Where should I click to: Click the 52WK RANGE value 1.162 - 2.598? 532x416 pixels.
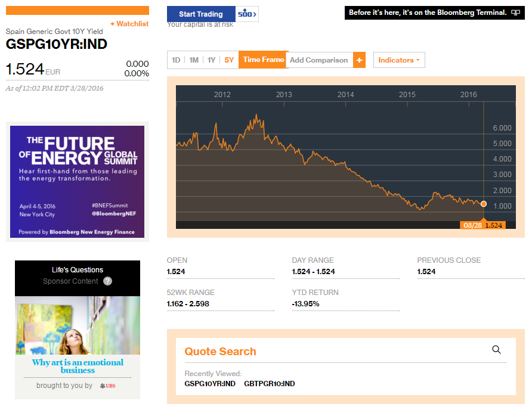[188, 304]
